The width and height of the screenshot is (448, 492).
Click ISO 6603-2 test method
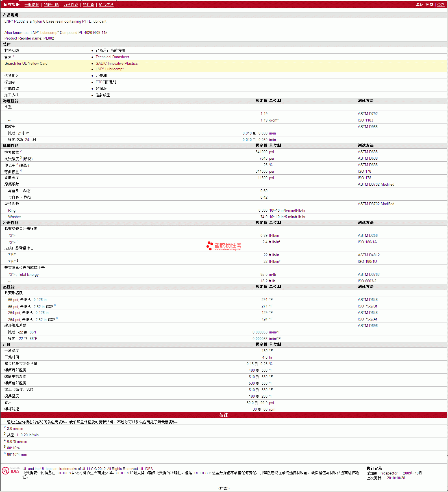(367, 281)
